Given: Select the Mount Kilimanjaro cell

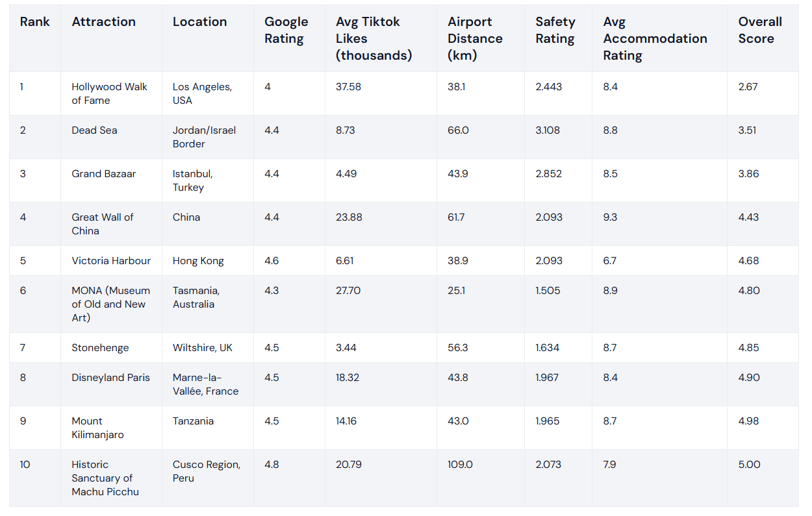Looking at the screenshot, I should click(x=97, y=428).
